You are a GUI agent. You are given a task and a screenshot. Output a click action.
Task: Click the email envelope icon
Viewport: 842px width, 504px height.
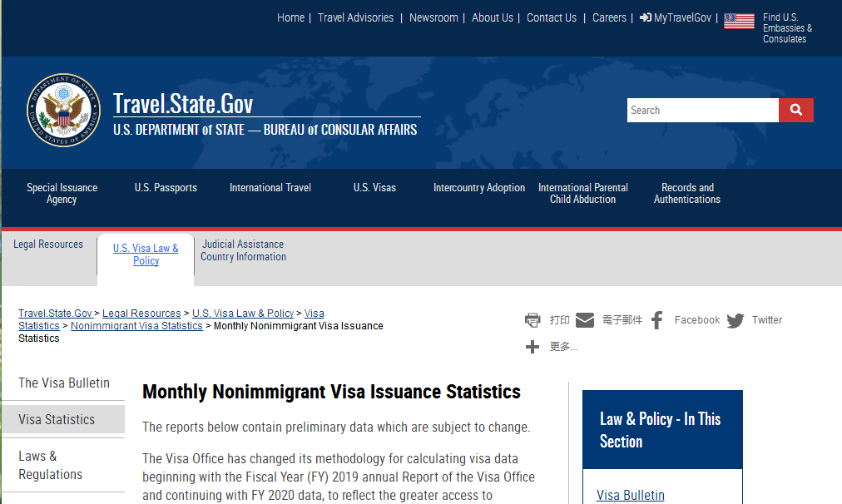[585, 320]
